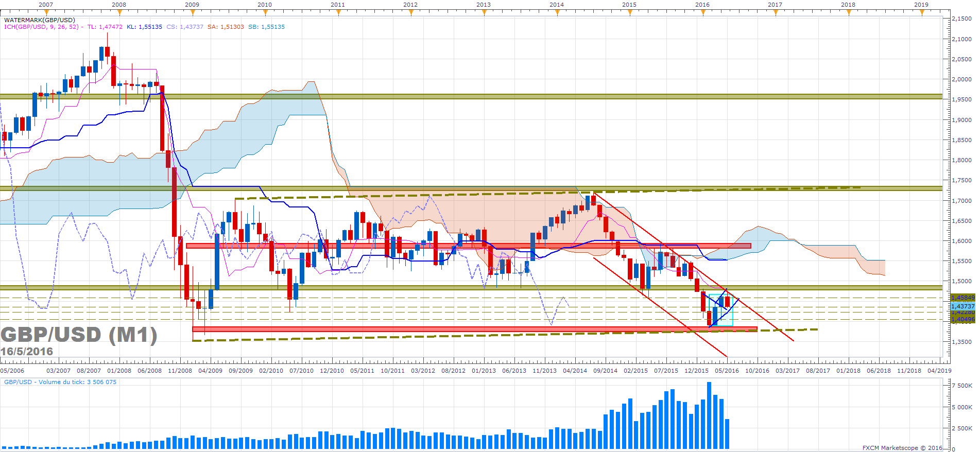The image size is (980, 452).
Task: Click the orange marker under year 2010
Action: (265, 12)
